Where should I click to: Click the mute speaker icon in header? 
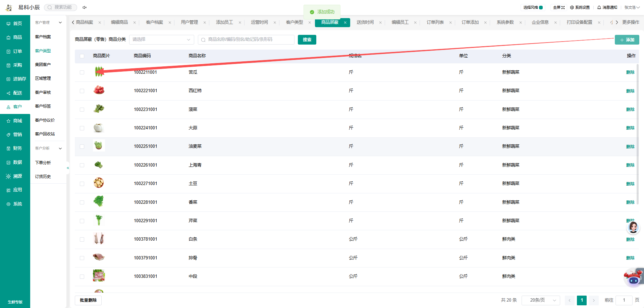pos(85,7)
